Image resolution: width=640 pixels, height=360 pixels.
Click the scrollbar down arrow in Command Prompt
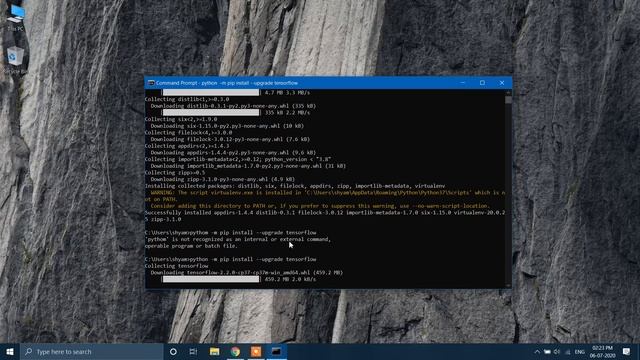click(508, 285)
